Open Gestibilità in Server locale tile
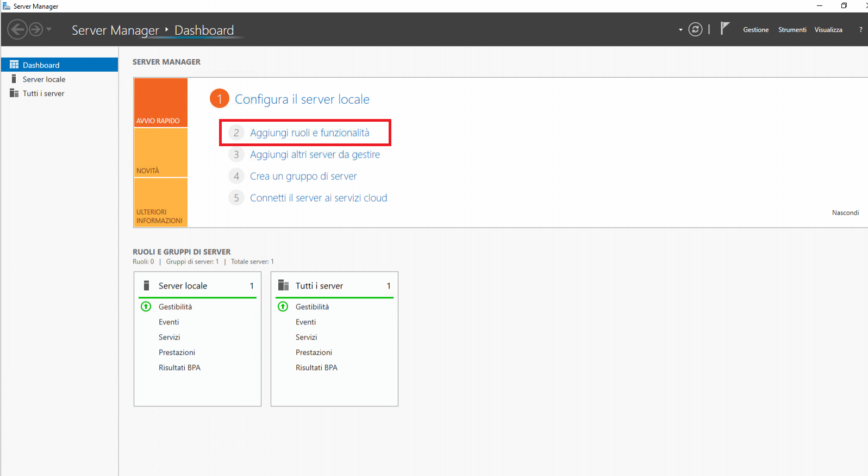The image size is (868, 476). coord(175,306)
